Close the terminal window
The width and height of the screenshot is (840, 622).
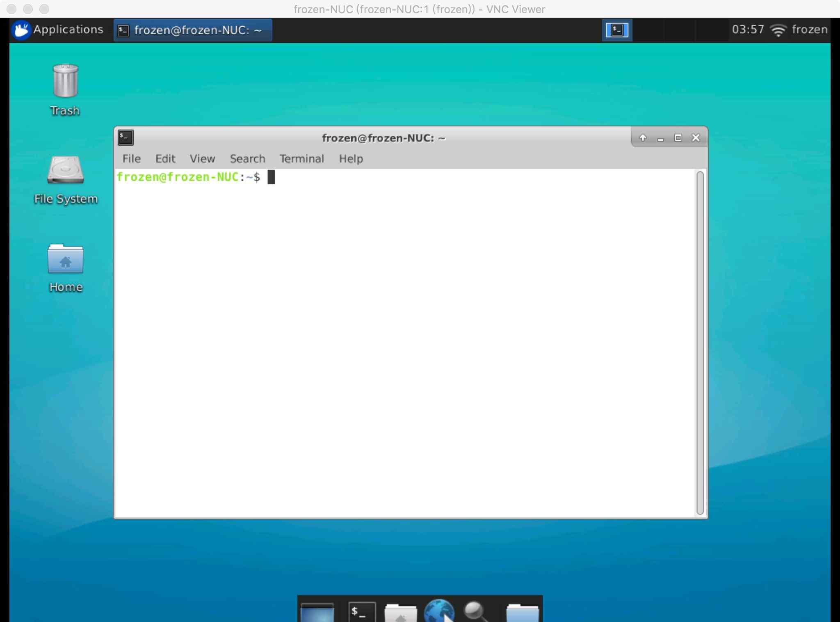tap(696, 138)
